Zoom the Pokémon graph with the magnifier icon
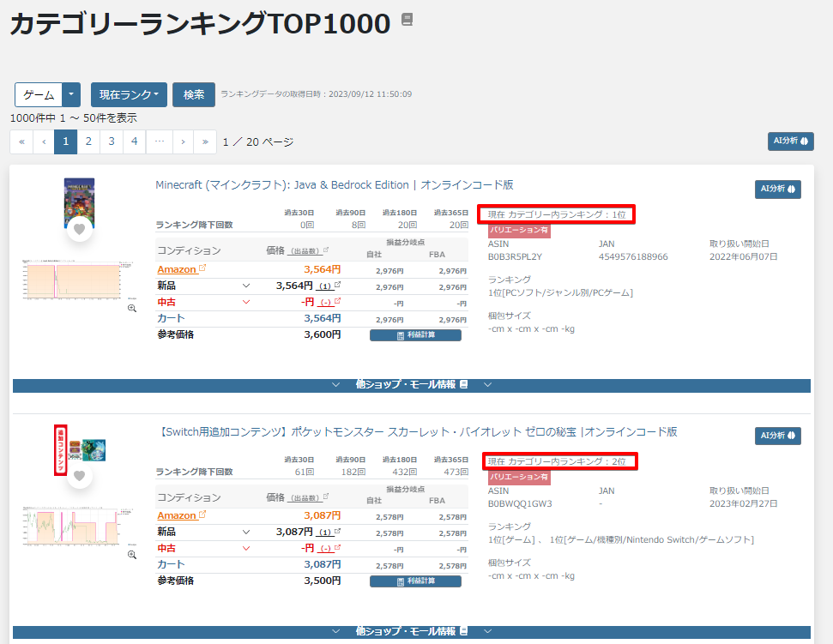The width and height of the screenshot is (833, 644). tap(132, 555)
